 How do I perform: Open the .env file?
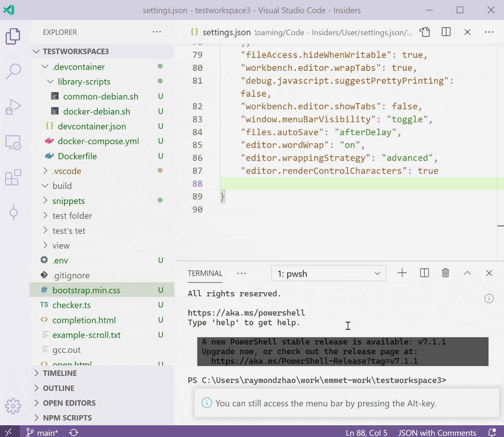click(x=102, y=261)
